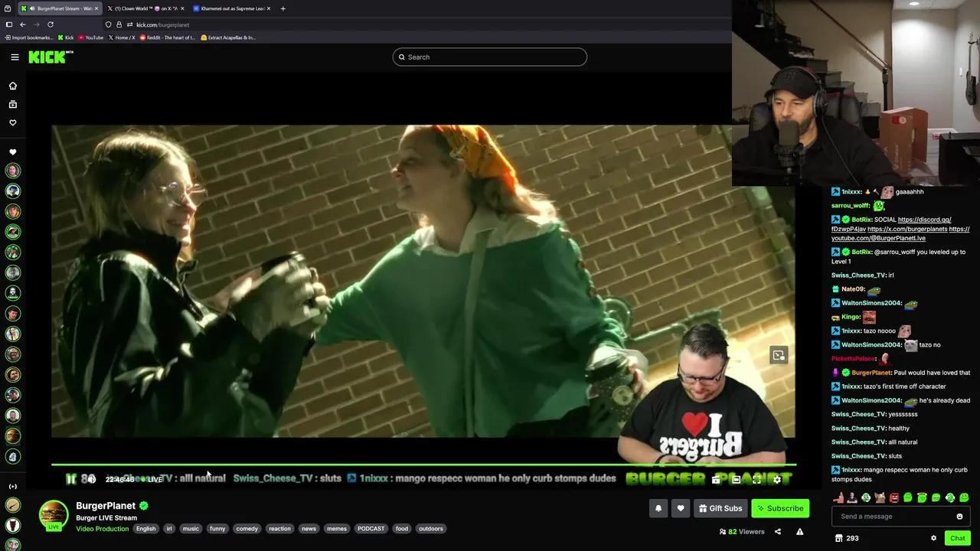Open a new browser tab
The height and width of the screenshot is (551, 980).
click(x=283, y=8)
